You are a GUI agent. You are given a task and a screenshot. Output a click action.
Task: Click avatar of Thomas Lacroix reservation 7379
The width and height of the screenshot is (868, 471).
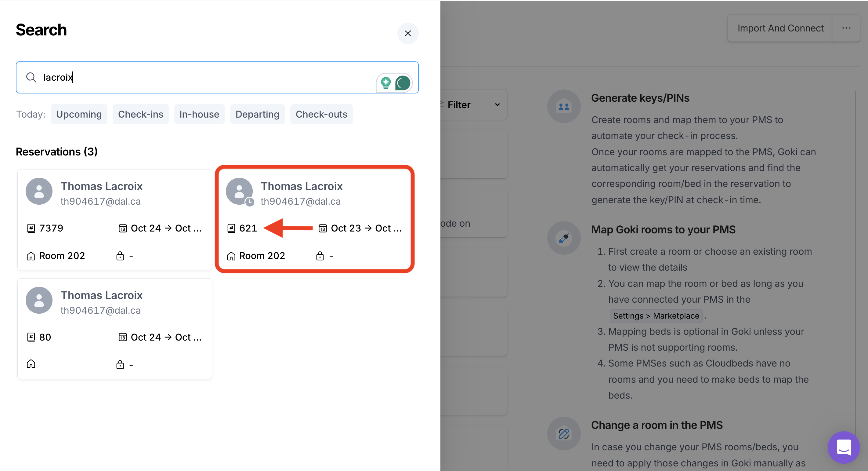pos(39,191)
